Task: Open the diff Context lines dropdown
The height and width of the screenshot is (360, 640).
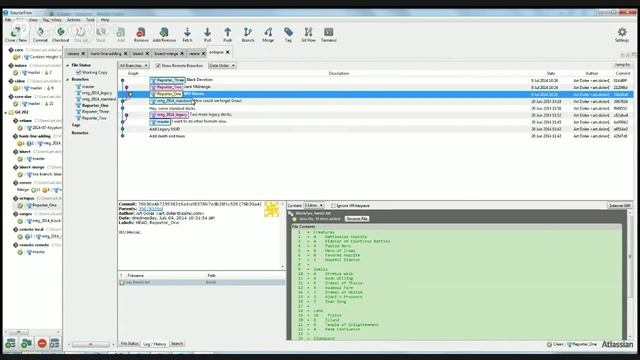Action: tap(313, 205)
